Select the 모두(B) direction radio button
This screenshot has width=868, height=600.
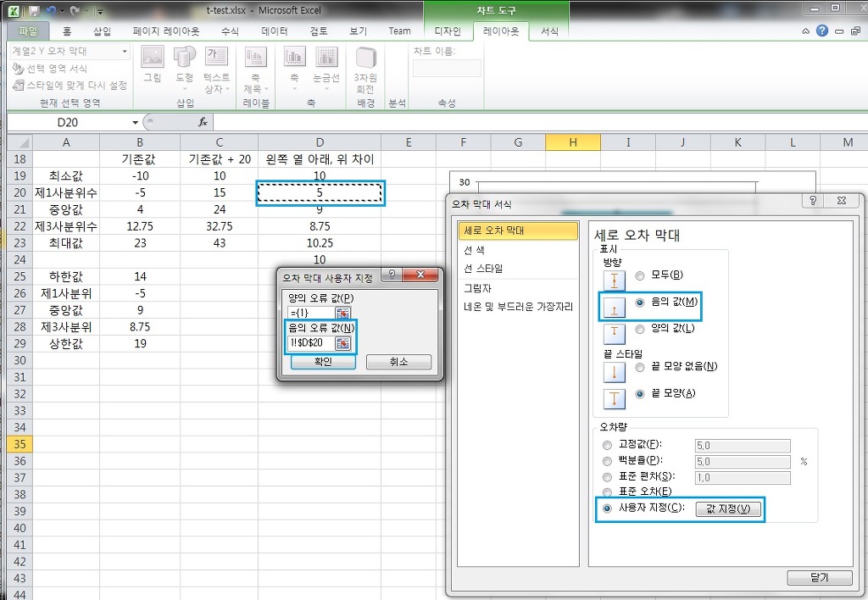click(x=641, y=275)
